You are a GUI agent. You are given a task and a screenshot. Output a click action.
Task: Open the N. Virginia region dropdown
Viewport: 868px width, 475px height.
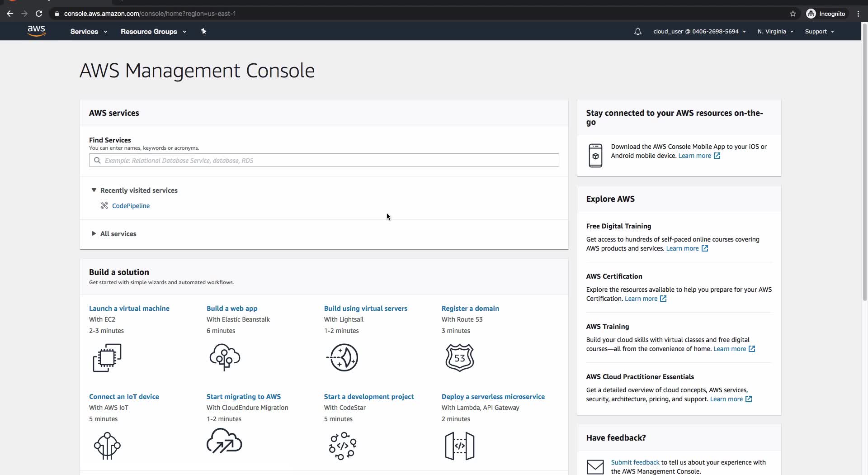[775, 32]
